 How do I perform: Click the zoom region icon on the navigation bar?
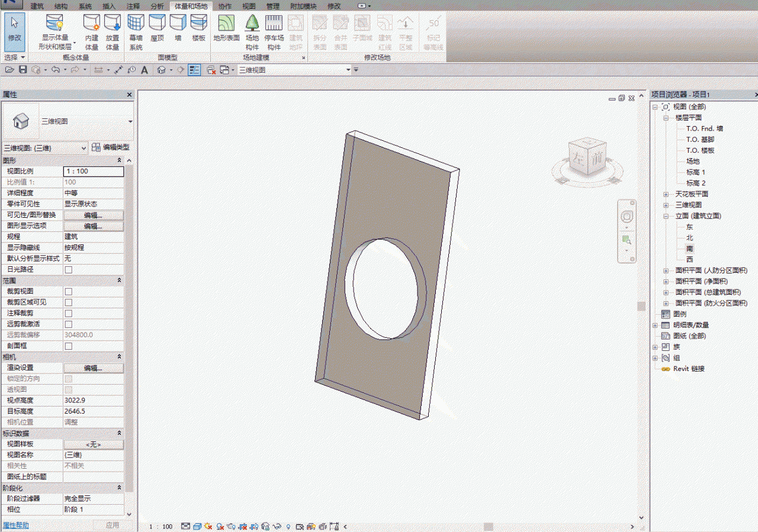(x=627, y=240)
